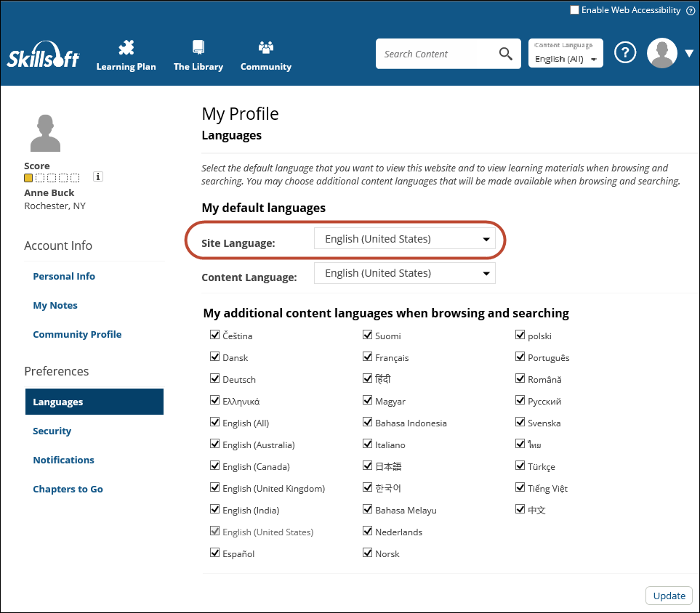Screen dimensions: 700x613
Task: Uncheck Русский language
Action: (520, 400)
